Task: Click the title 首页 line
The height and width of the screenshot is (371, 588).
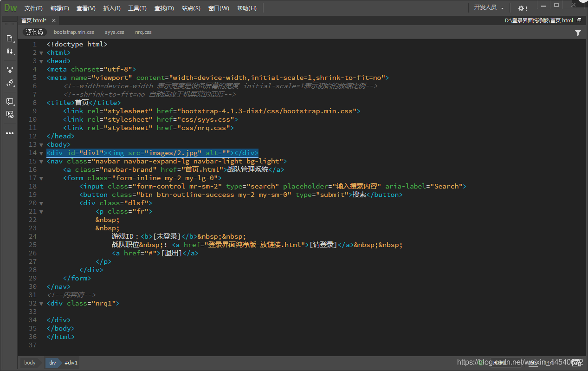Action: (x=84, y=103)
